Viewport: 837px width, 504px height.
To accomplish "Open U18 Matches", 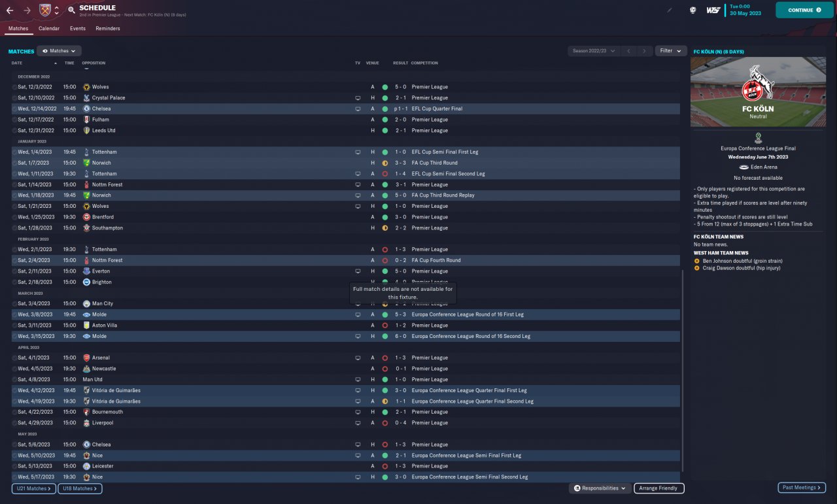I will [80, 488].
